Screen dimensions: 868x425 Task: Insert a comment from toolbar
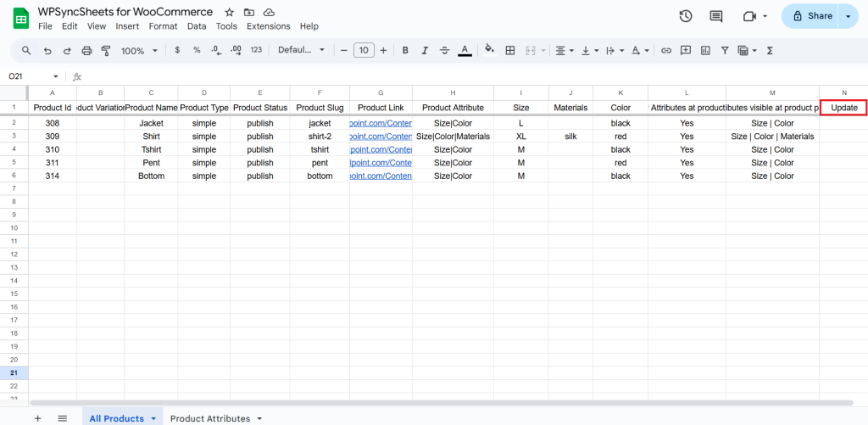[686, 50]
